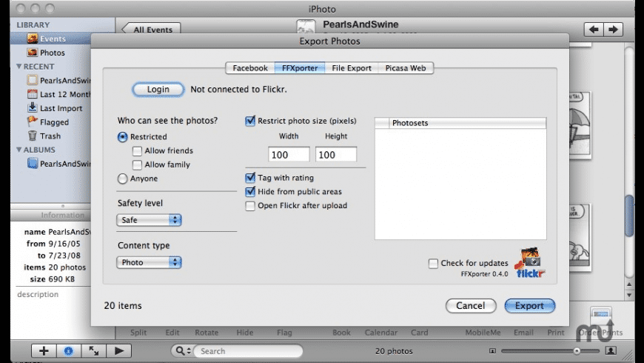Toggle Restrict photo size checkbox

[250, 121]
